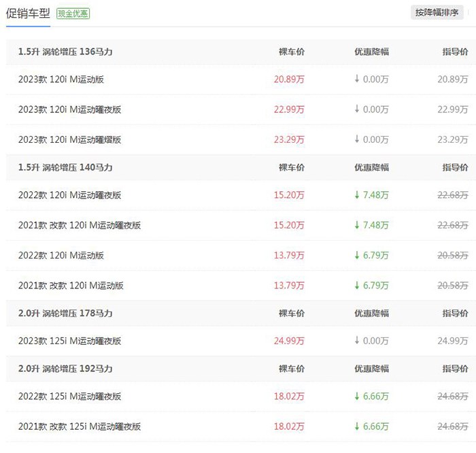The width and height of the screenshot is (476, 453).
Task: Open 2023款 120i M运动版 model link
Action: tap(61, 80)
